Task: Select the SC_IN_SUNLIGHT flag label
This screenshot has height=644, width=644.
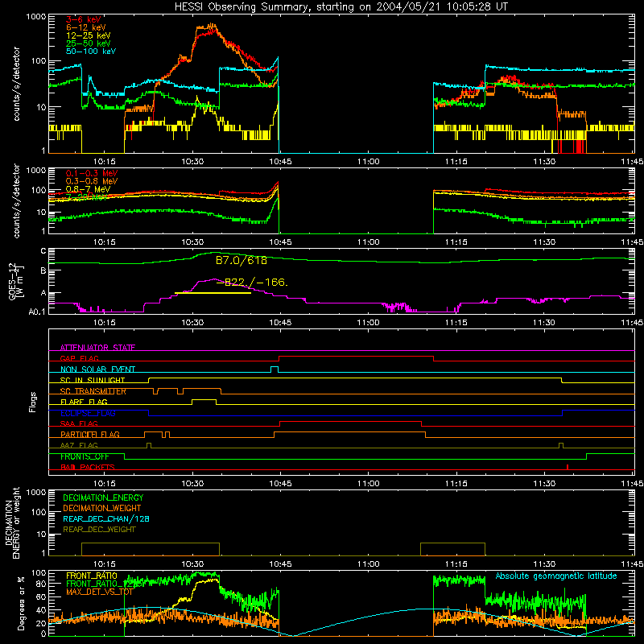Action: (93, 380)
